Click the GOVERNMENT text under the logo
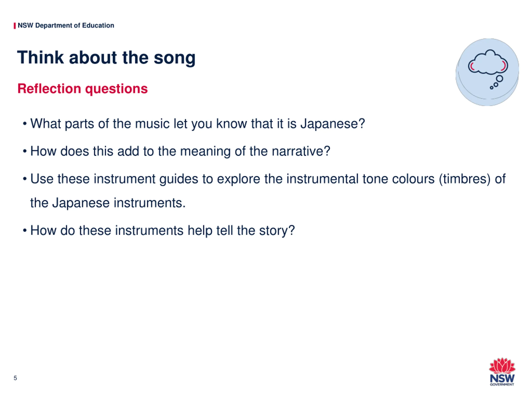Screen dimensions: 532x399 [x=502, y=385]
